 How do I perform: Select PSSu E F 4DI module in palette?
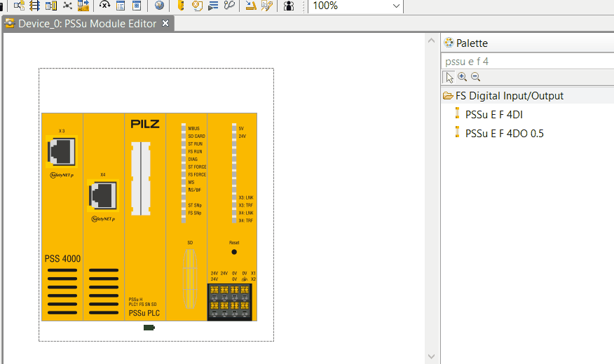click(x=493, y=115)
